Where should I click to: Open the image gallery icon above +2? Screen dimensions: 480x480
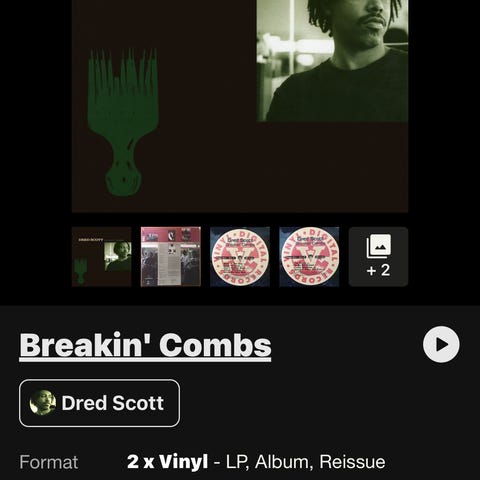click(379, 246)
